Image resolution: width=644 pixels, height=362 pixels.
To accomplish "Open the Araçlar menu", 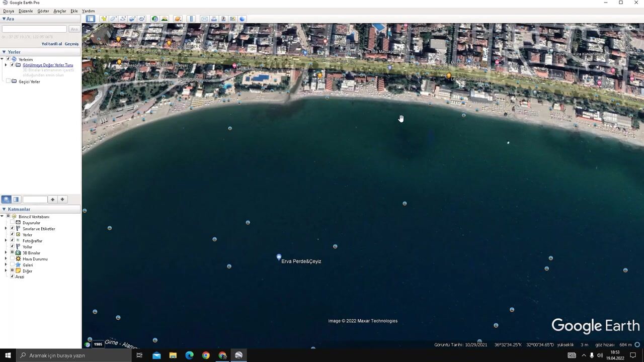I will (59, 11).
